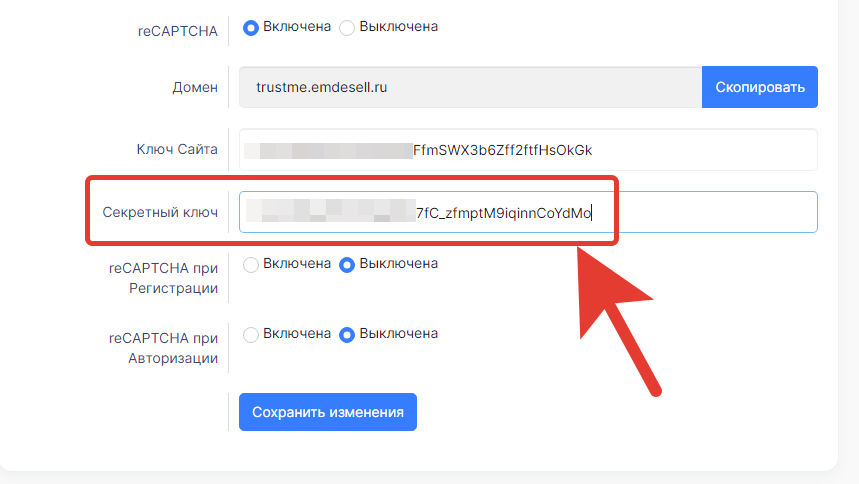The image size is (859, 484).
Task: Enable reCAPTCHA при Авторизации with Включена
Action: coord(251,334)
